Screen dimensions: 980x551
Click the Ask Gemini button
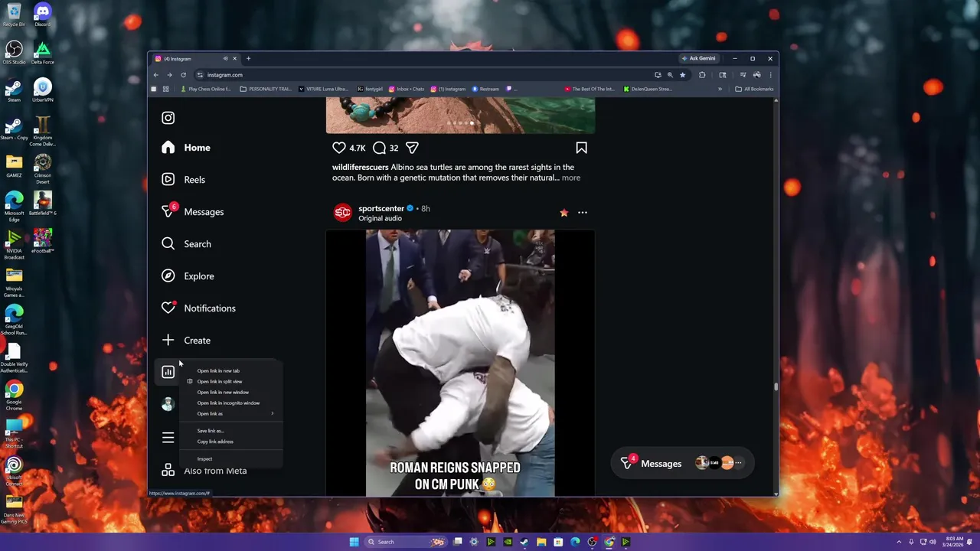click(x=699, y=58)
